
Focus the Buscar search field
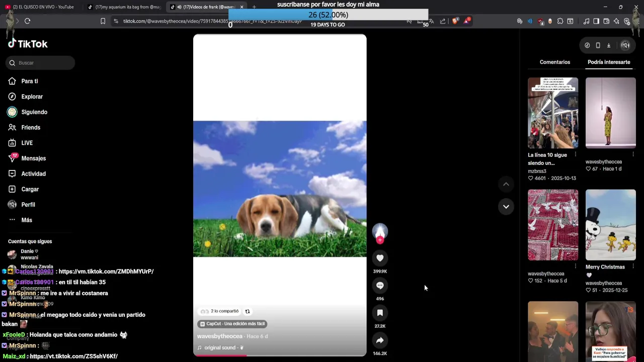point(40,63)
